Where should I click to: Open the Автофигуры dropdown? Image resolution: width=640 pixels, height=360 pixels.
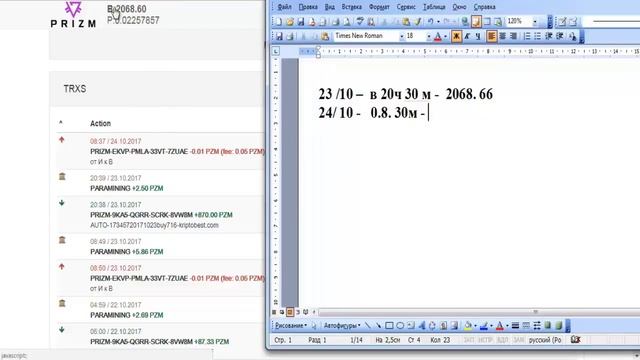342,325
